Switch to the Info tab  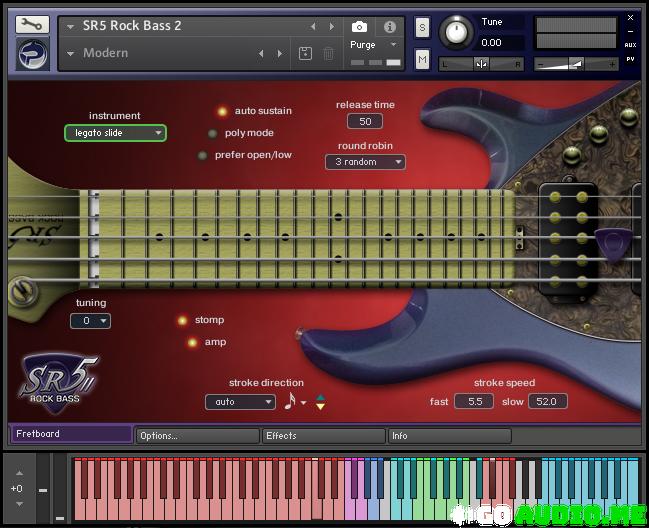pos(449,436)
